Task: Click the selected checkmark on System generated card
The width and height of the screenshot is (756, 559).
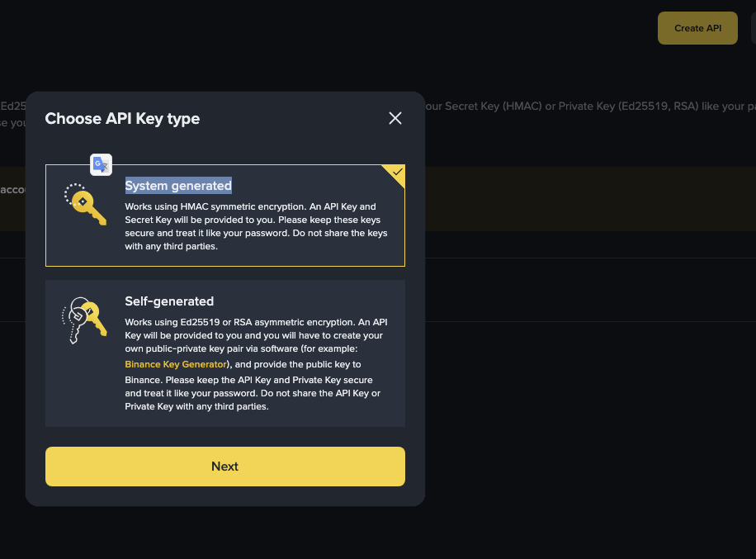Action: pyautogui.click(x=397, y=172)
